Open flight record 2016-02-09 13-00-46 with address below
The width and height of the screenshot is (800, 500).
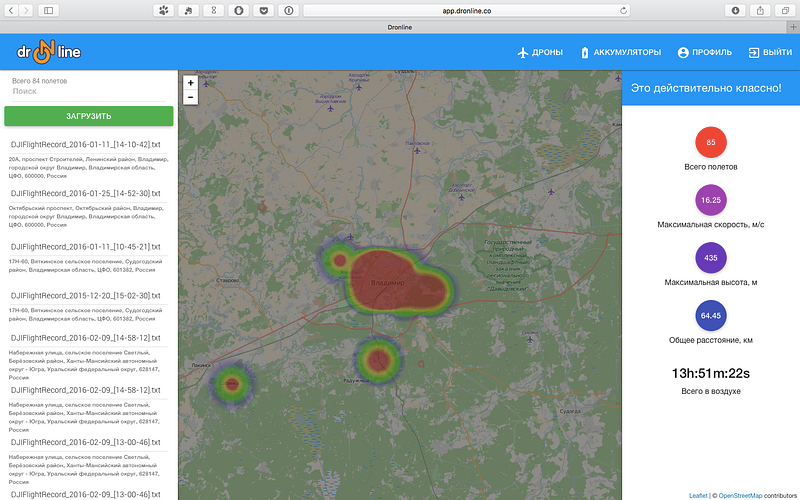click(86, 442)
